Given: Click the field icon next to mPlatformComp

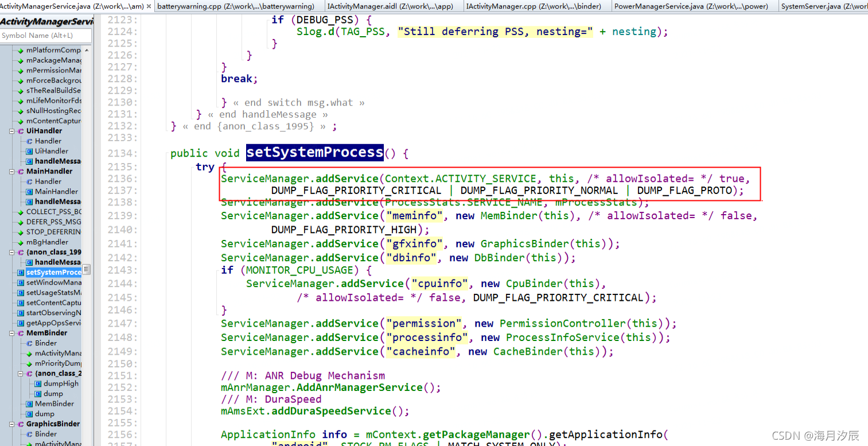Looking at the screenshot, I should point(21,49).
